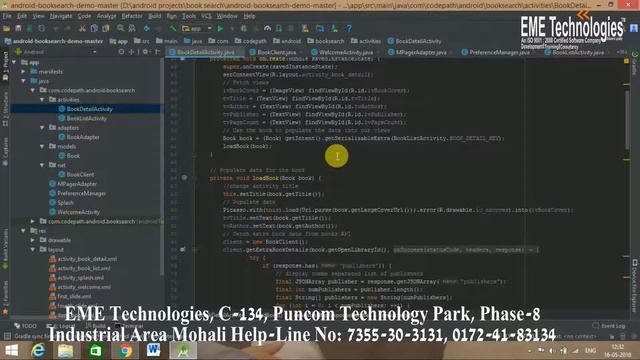Click the Find magnifier icon
The height and width of the screenshot is (360, 640).
click(120, 28)
